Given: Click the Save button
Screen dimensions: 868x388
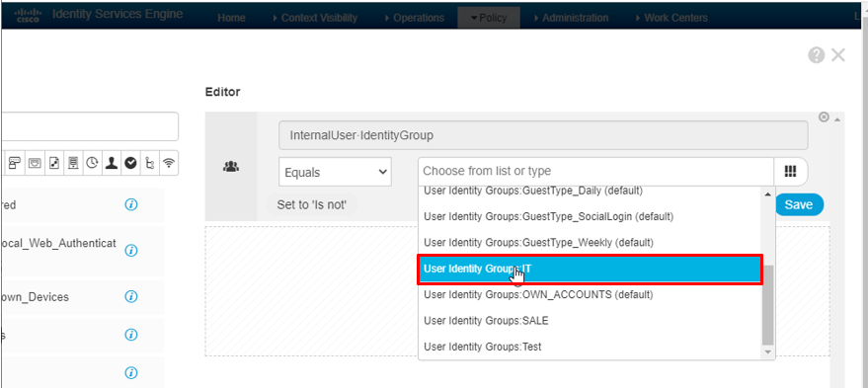Looking at the screenshot, I should coord(798,204).
